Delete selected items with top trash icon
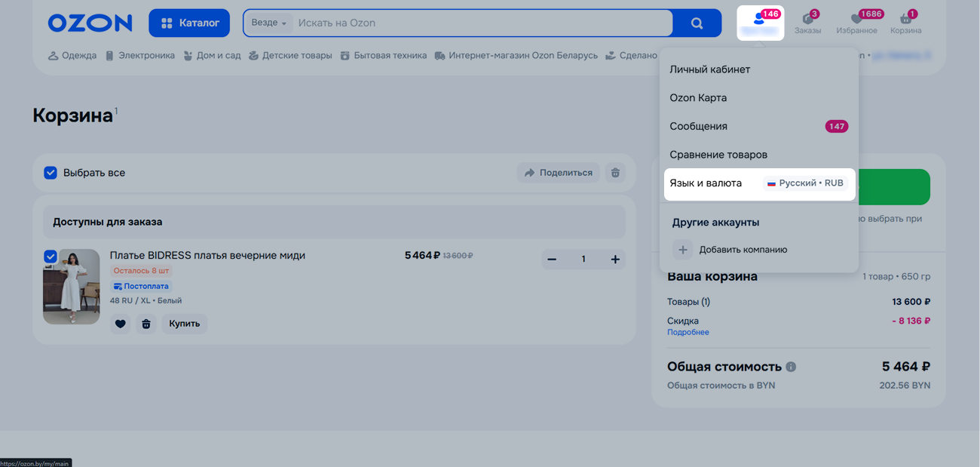Screen dimensions: 980x467 [615, 173]
